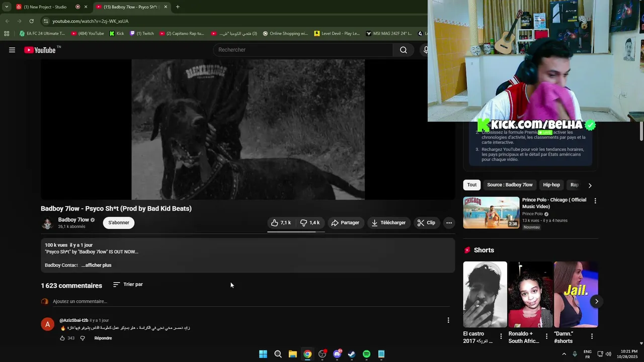Open File Explorer from taskbar
This screenshot has height=362, width=644.
pos(293,354)
